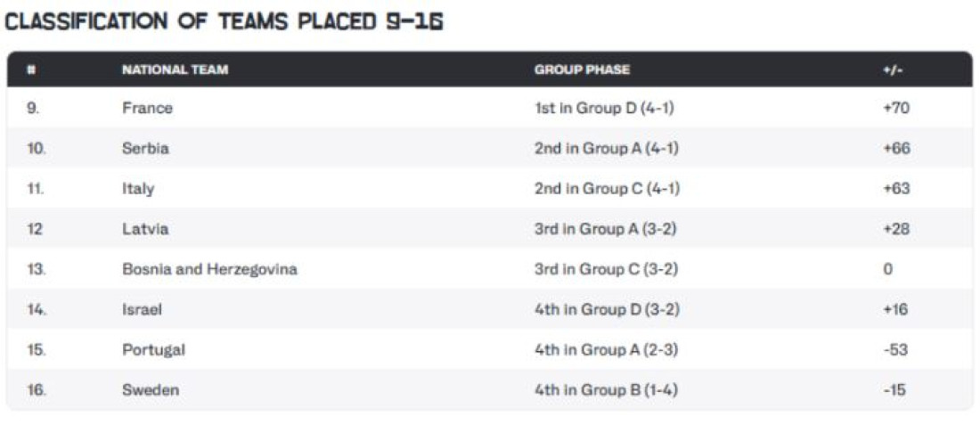Click '3rd in Group C (3-2)' cell
Image resolution: width=980 pixels, height=433 pixels.
tap(606, 269)
